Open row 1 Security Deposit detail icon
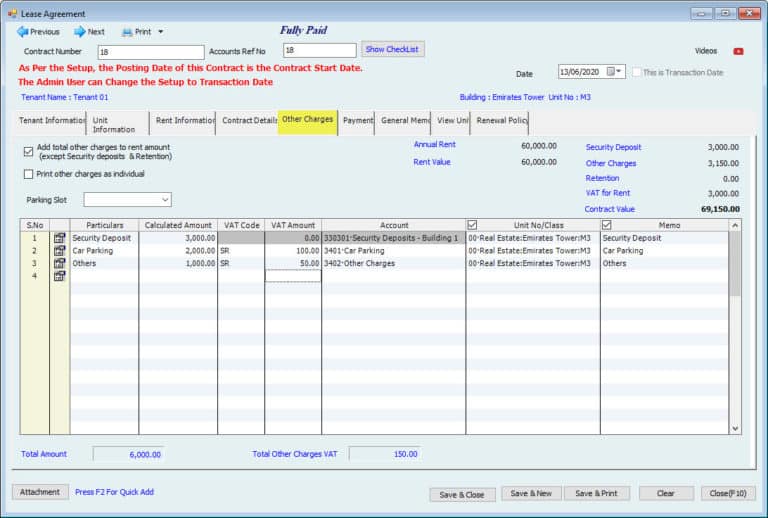Screen dimensions: 768x518 59,238
